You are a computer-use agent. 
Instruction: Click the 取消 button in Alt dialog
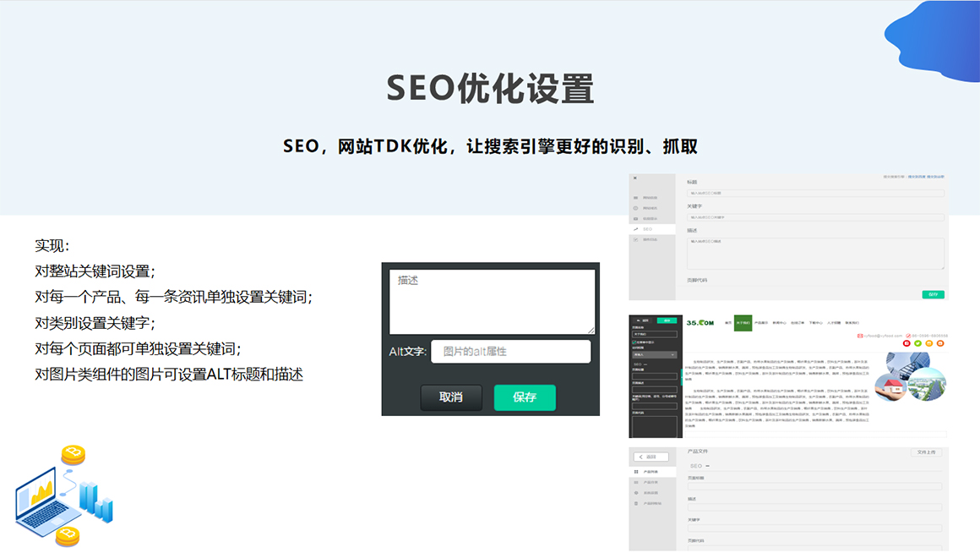coord(451,397)
